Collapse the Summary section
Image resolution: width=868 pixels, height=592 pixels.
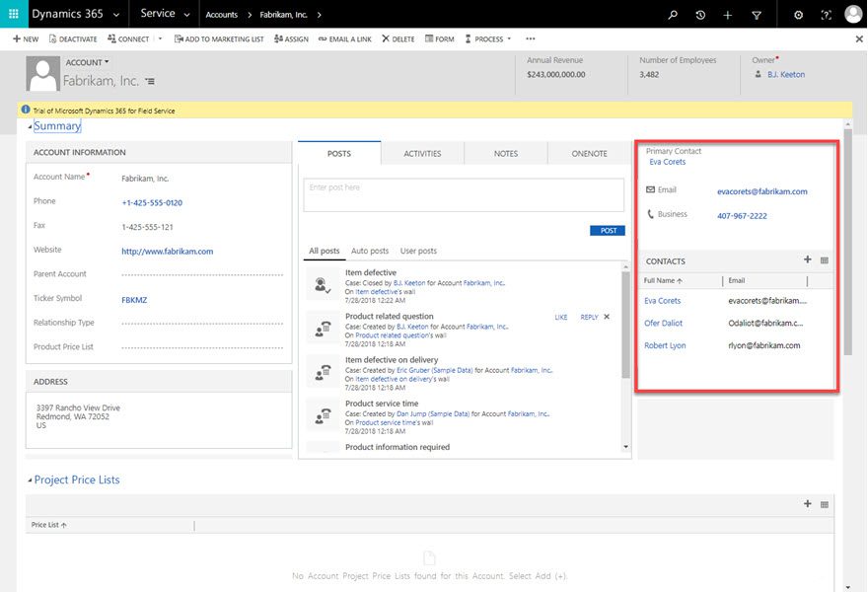(31, 125)
